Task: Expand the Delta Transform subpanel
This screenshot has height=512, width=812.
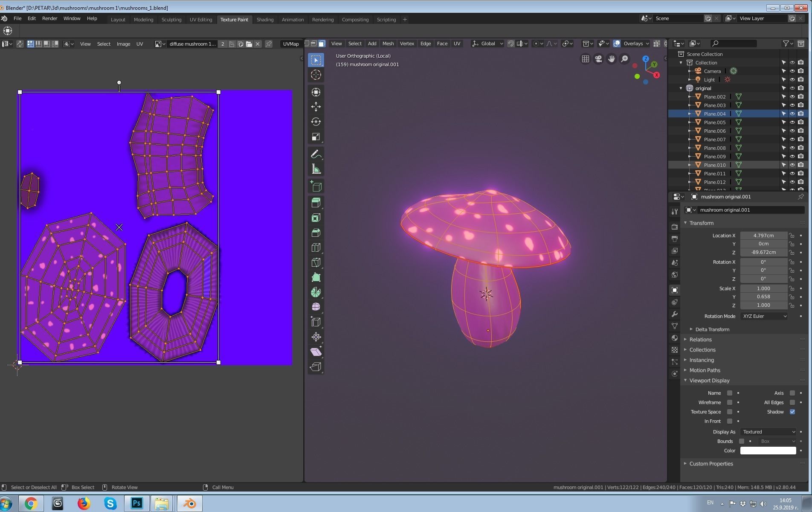Action: click(712, 329)
